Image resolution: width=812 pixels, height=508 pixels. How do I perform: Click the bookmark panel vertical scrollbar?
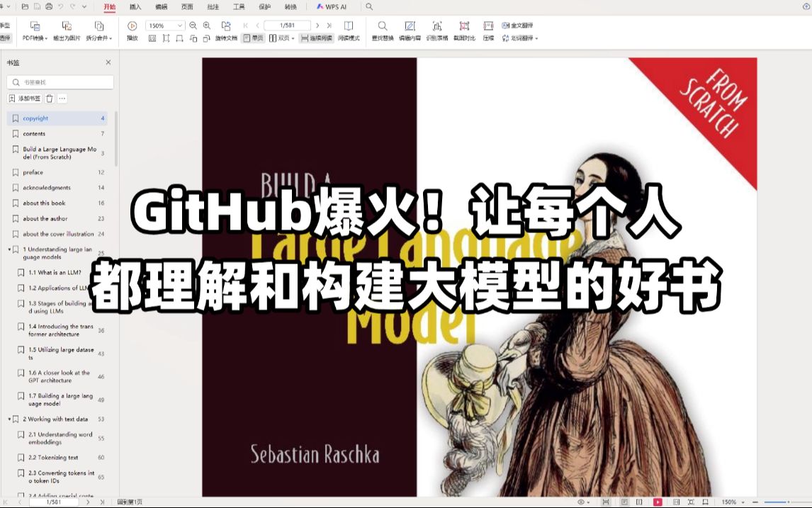tap(116, 140)
